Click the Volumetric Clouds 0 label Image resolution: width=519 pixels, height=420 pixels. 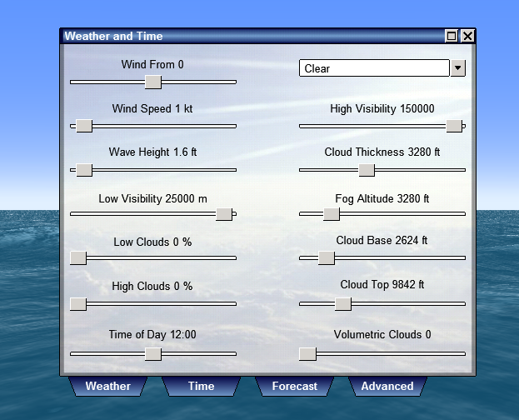(x=382, y=334)
